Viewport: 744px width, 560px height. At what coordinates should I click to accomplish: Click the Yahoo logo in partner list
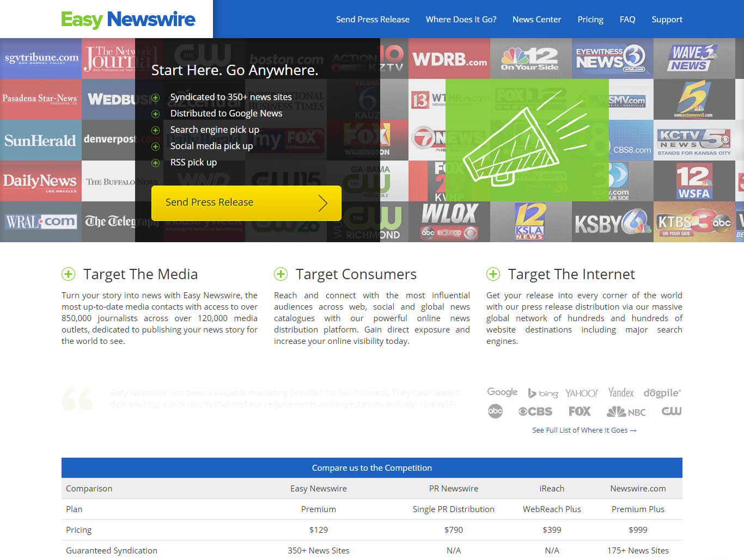click(581, 393)
